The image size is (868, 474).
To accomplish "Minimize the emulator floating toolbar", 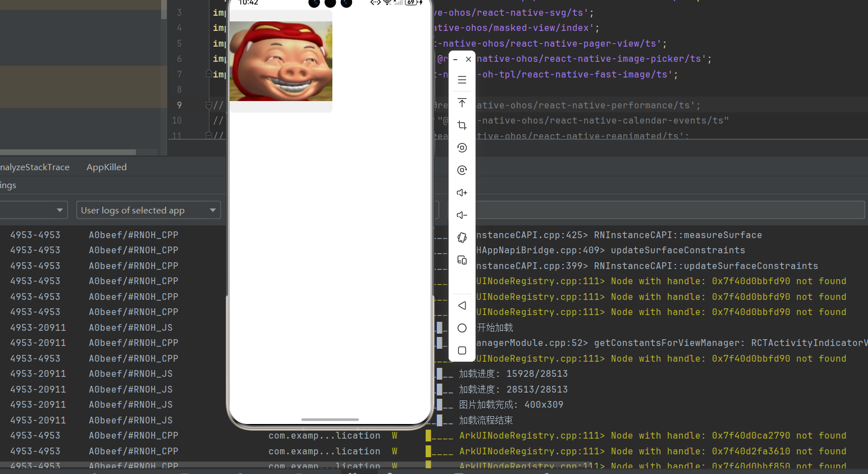I will 455,59.
